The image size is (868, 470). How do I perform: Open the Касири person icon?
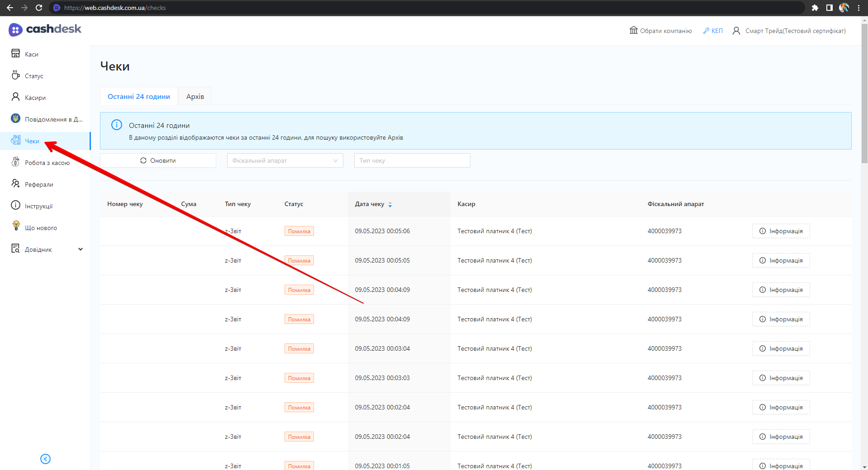[15, 97]
